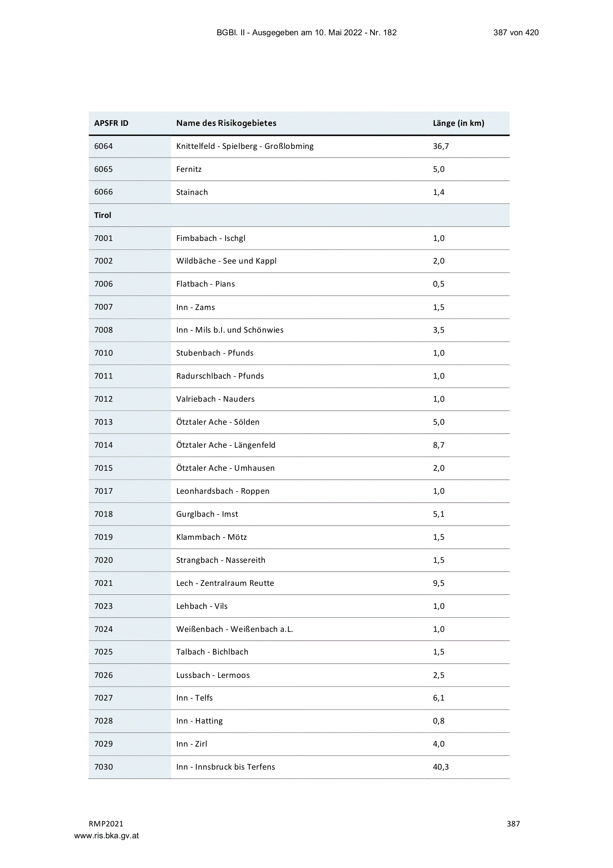Click ID 7001 Fimbabach - Ischgl row

point(299,238)
